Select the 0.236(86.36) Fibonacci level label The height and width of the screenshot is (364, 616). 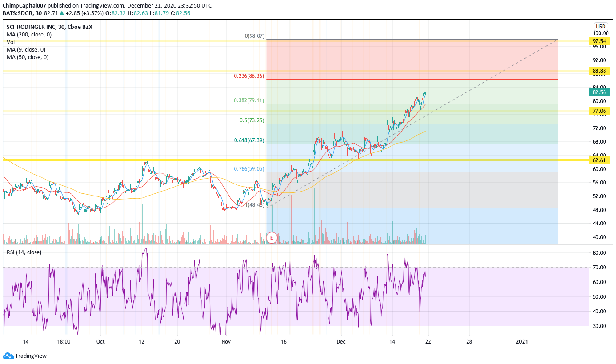249,76
